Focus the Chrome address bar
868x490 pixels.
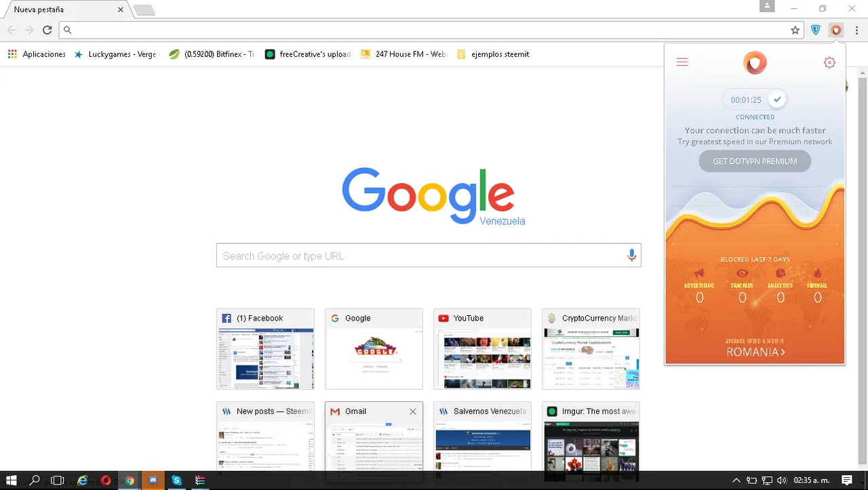point(431,30)
